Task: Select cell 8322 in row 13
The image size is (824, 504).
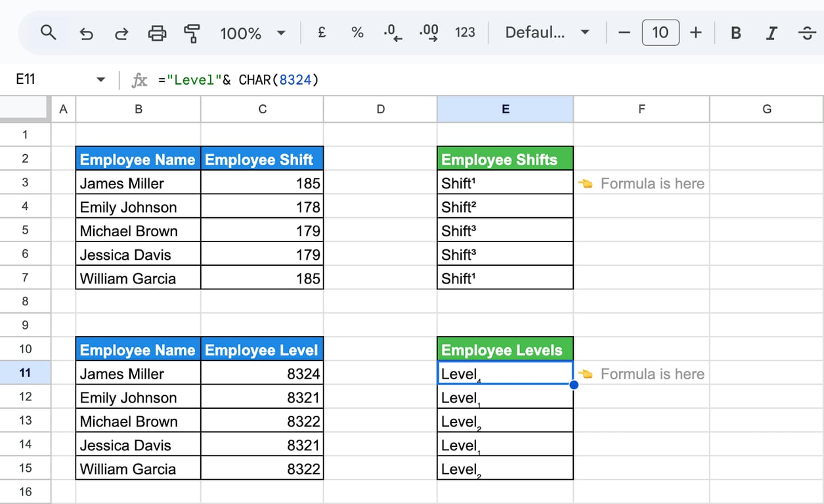Action: (x=262, y=421)
